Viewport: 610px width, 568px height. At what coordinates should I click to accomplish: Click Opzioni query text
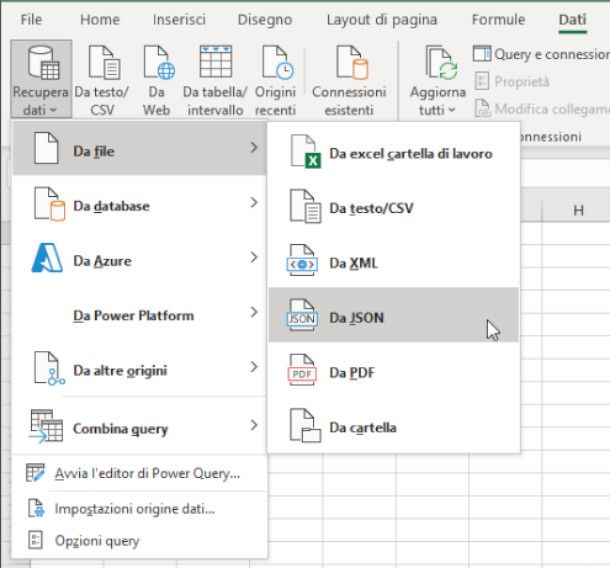pyautogui.click(x=97, y=541)
